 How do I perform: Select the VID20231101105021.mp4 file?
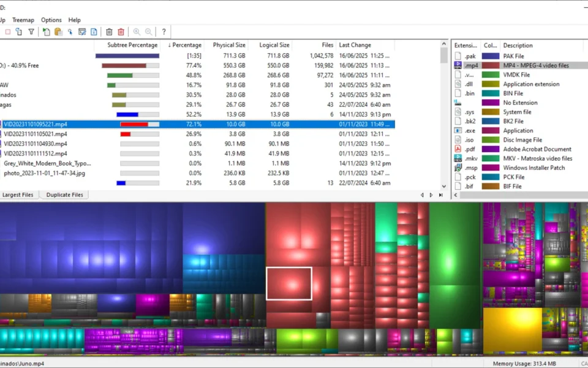point(36,134)
